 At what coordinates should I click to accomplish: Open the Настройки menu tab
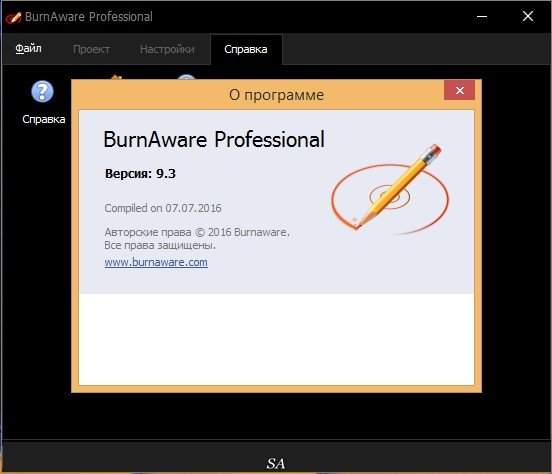pyautogui.click(x=167, y=49)
